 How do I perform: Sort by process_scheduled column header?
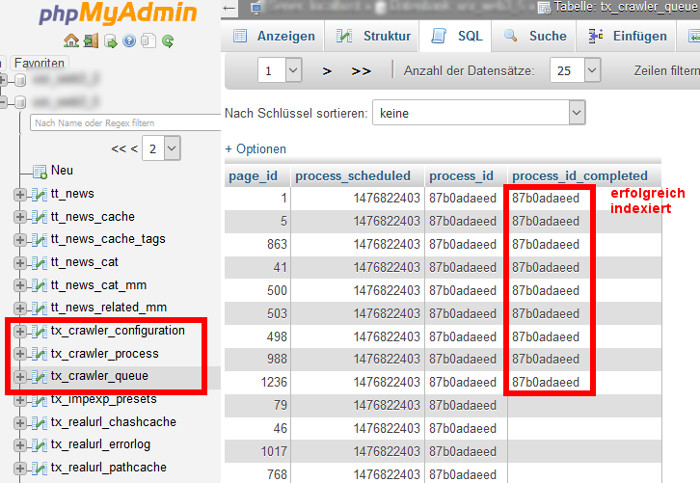357,176
